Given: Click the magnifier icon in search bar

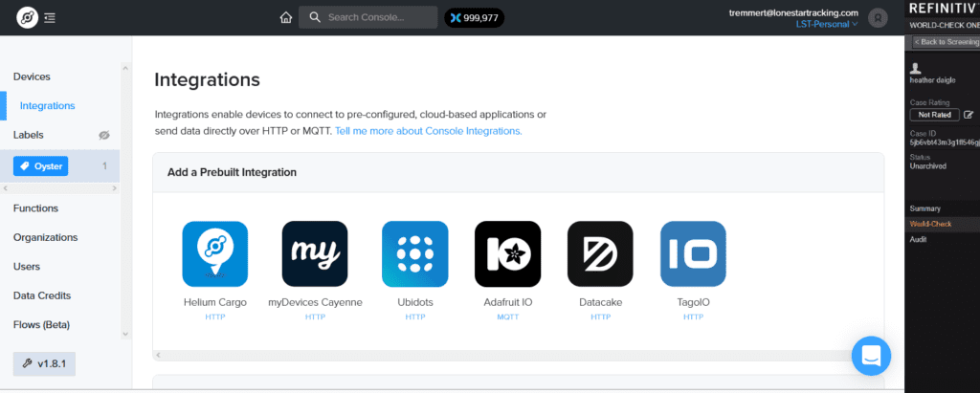Looking at the screenshot, I should pyautogui.click(x=315, y=17).
